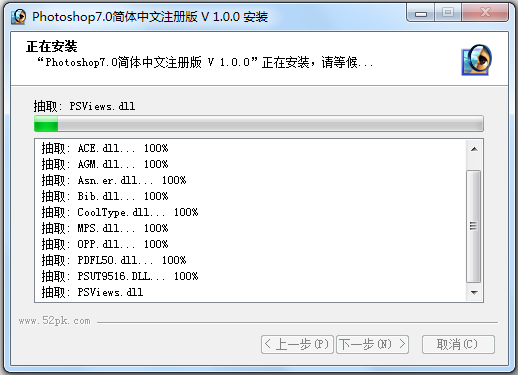Select the log row CoolType.dll... 100%

click(120, 212)
